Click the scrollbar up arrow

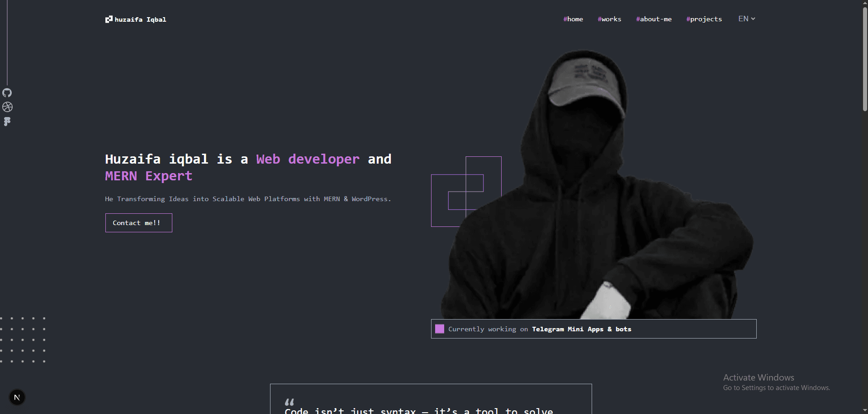tap(865, 3)
